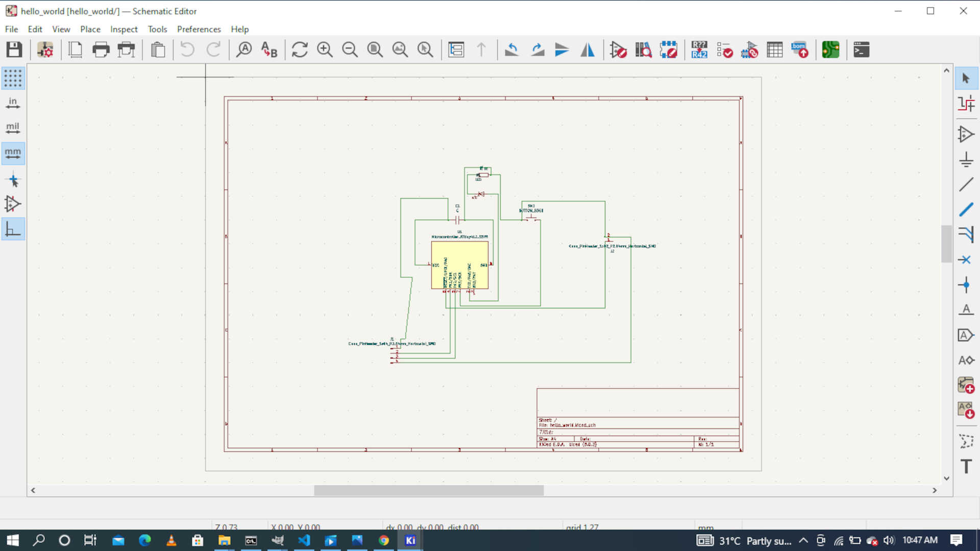Open the symbol library browser
Image resolution: width=980 pixels, height=551 pixels.
(643, 50)
